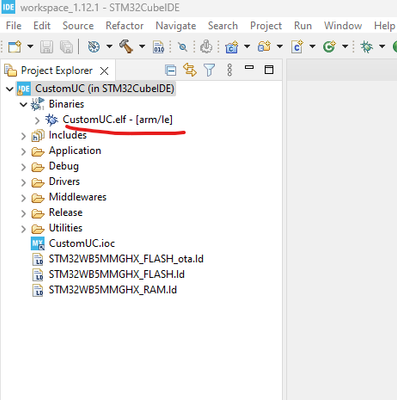Open dropdown beside the New source folder icon
The image size is (397, 400).
[280, 47]
